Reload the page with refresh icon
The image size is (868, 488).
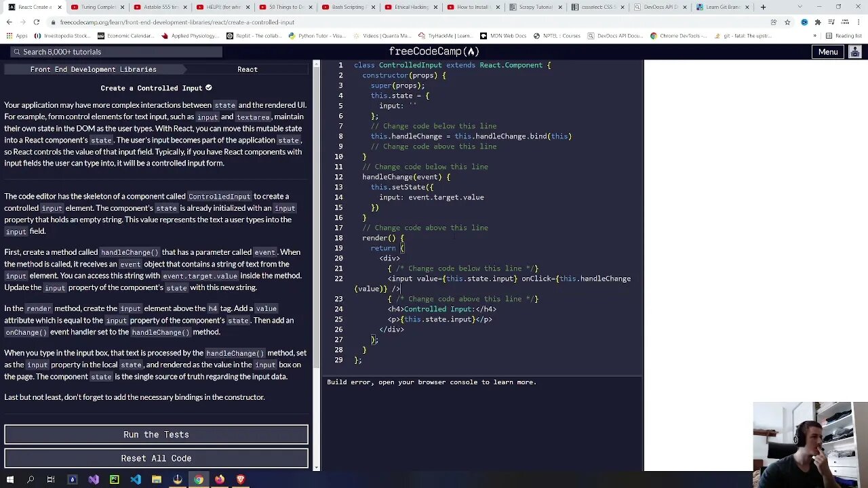pos(37,22)
